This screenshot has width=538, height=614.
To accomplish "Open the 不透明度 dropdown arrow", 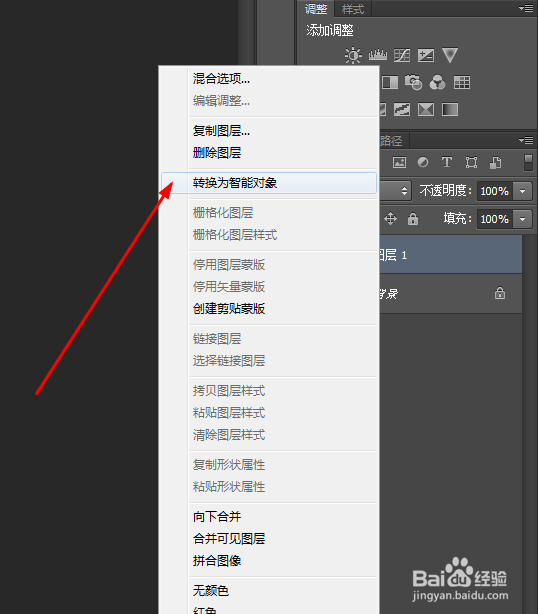I will (522, 191).
